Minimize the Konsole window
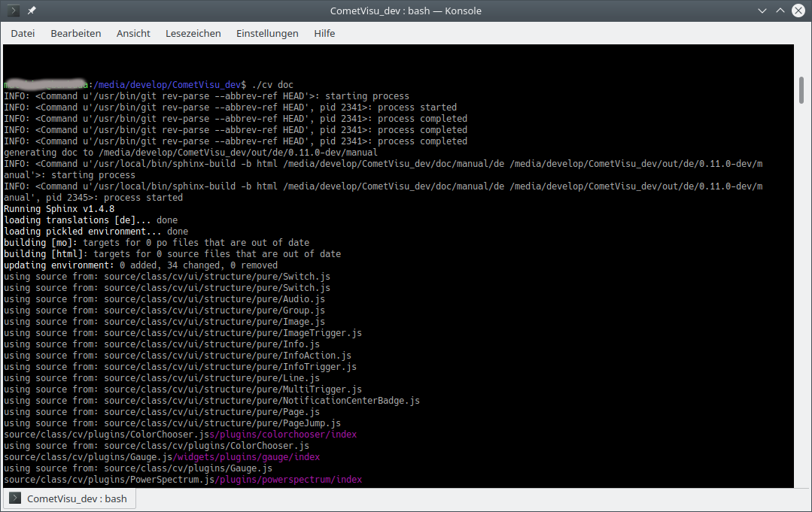The image size is (812, 512). [x=762, y=11]
